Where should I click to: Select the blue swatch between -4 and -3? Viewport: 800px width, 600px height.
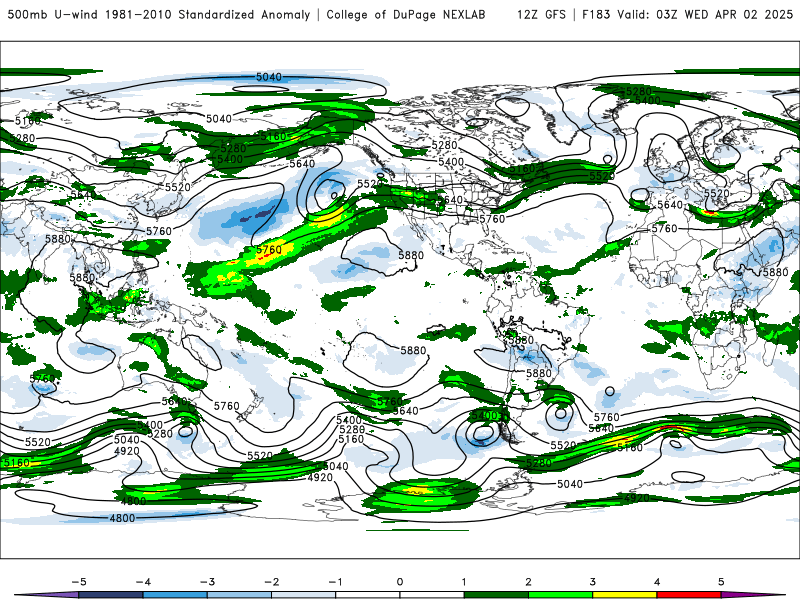coord(175,595)
